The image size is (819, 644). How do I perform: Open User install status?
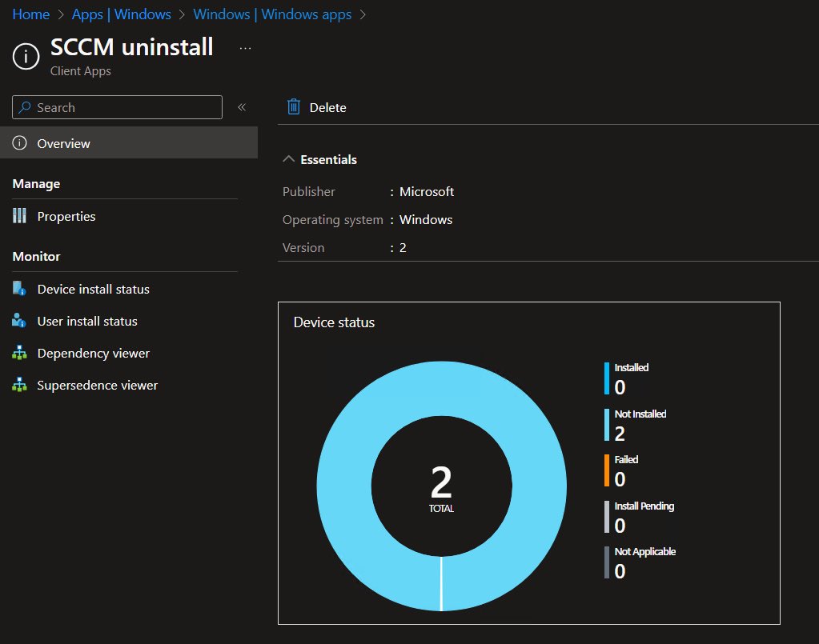87,321
